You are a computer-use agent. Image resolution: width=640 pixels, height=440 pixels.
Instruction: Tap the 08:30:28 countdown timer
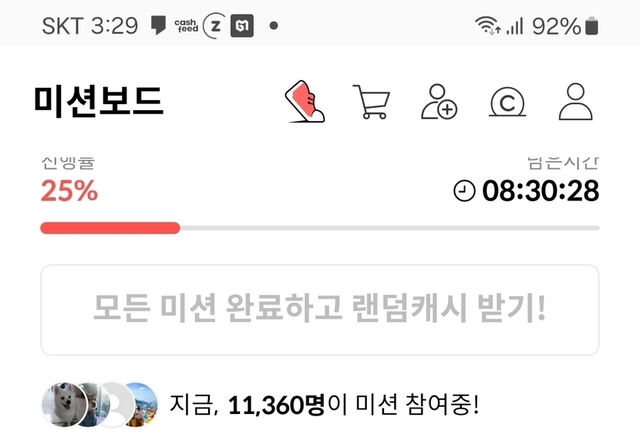click(540, 191)
